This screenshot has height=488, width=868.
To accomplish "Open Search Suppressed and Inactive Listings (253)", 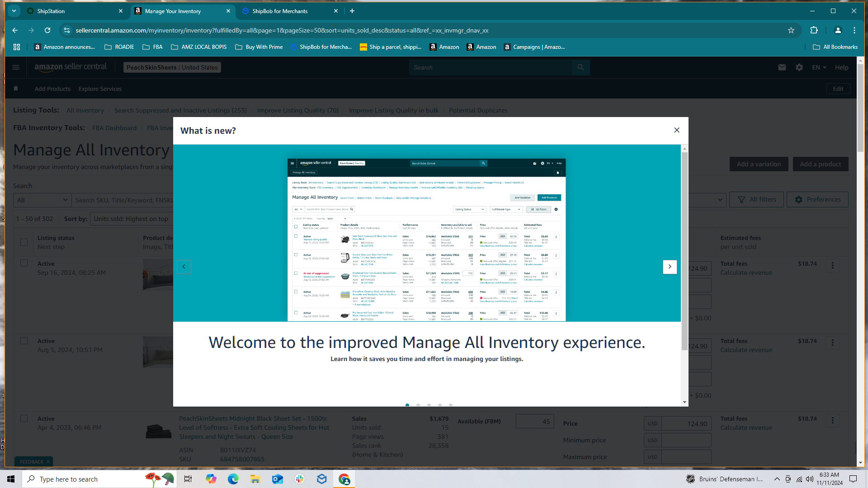I will click(180, 110).
